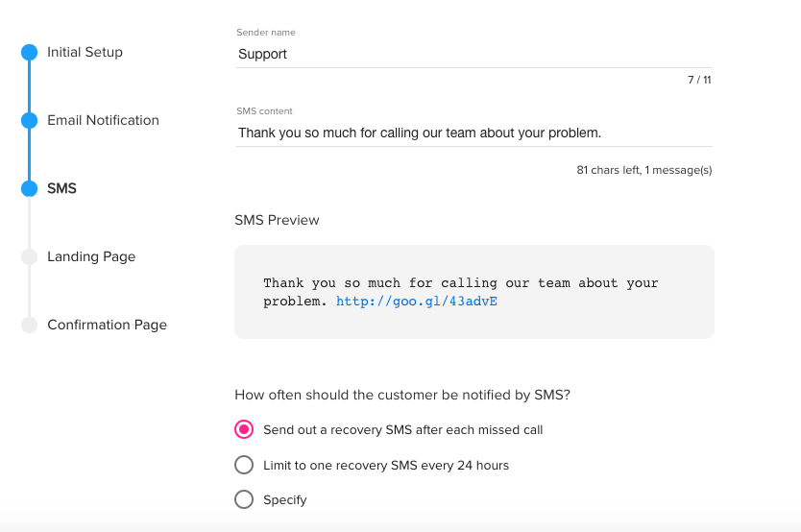Click the Initial Setup step circle
This screenshot has width=801, height=532.
pos(29,52)
